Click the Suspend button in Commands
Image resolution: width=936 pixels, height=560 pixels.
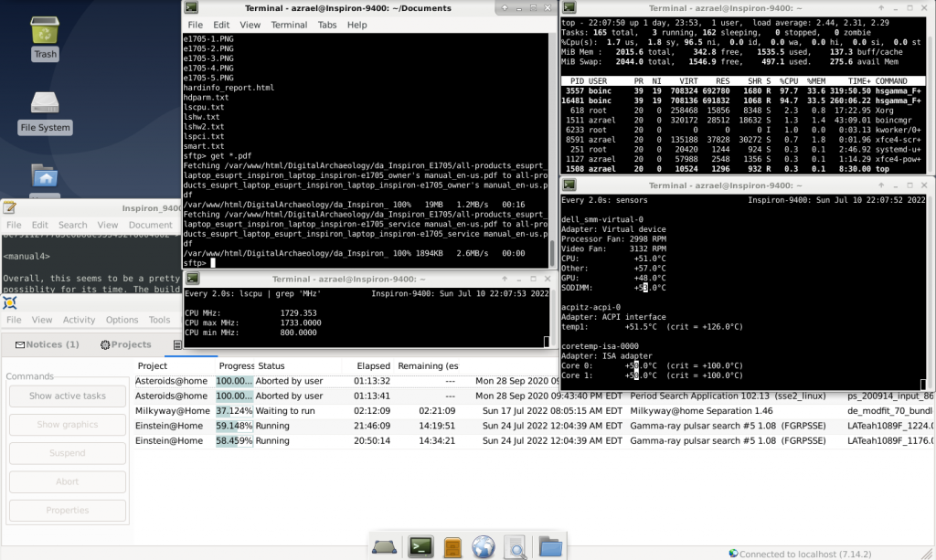pyautogui.click(x=68, y=453)
